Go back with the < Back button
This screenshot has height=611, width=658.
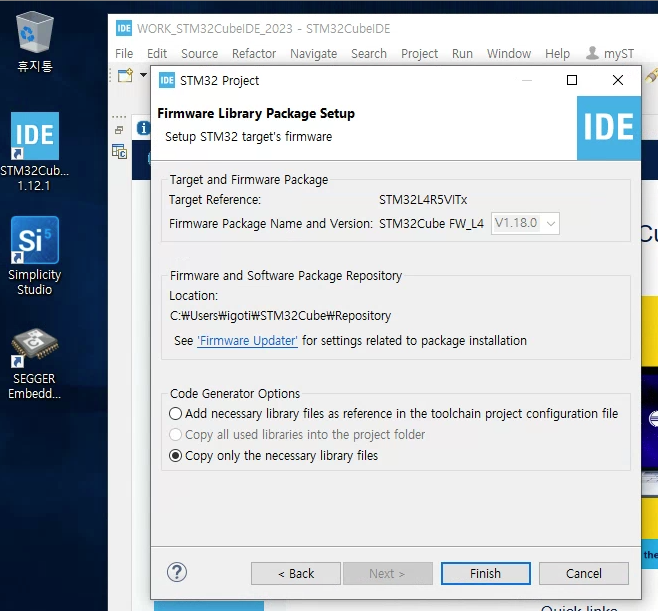[296, 573]
